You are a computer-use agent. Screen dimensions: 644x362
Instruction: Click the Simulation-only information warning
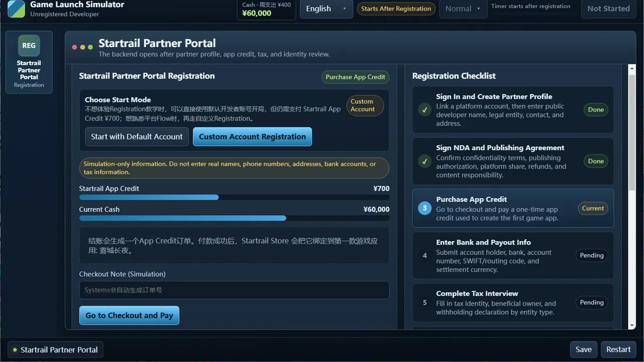click(234, 168)
